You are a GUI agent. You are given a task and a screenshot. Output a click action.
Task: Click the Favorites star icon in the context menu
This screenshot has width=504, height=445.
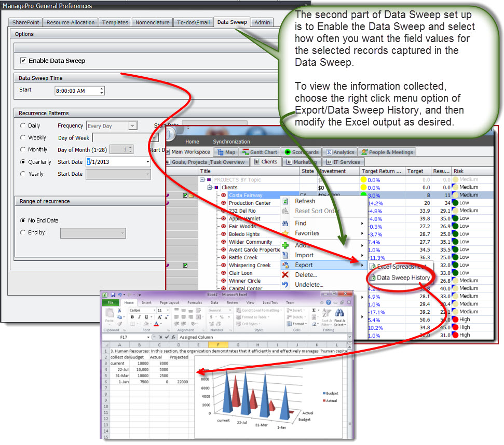point(285,233)
